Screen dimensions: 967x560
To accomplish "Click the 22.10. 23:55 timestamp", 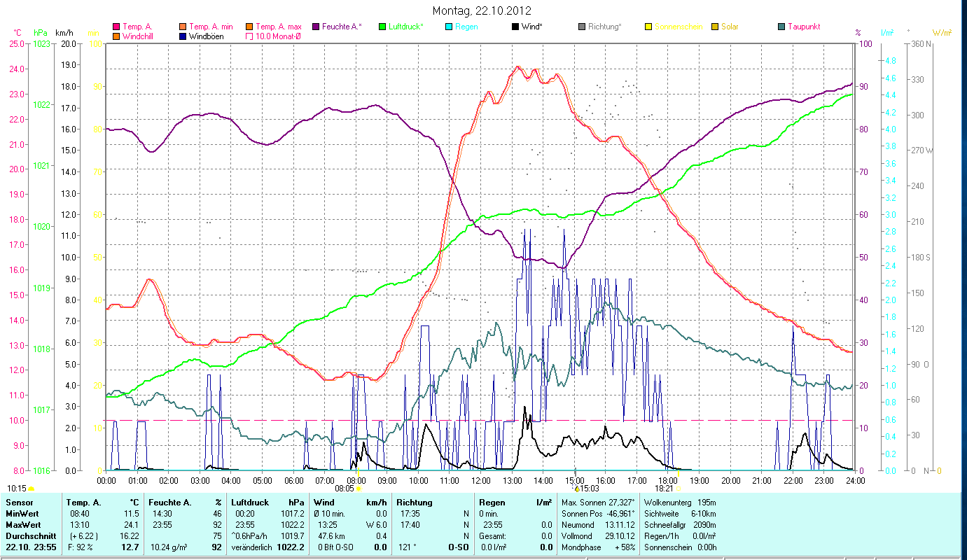I will [x=29, y=546].
